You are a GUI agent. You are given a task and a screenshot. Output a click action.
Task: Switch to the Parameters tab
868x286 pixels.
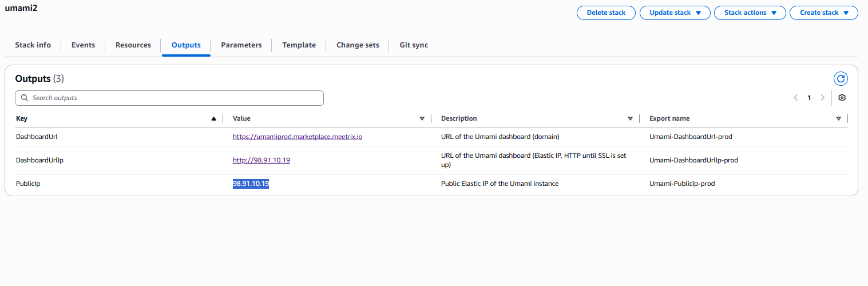click(241, 45)
